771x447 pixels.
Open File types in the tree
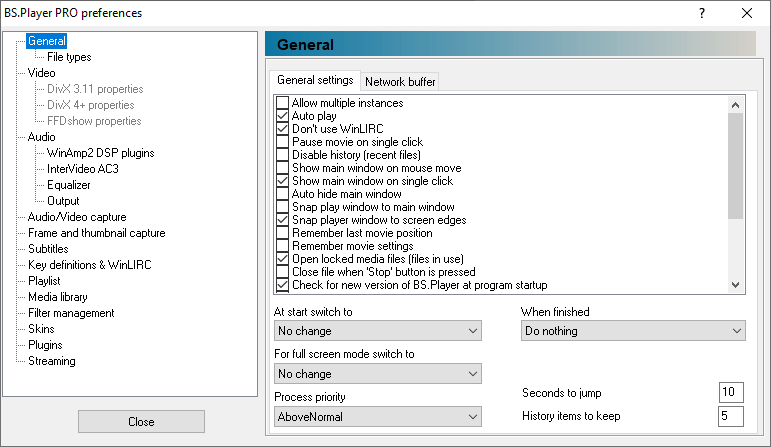[69, 57]
